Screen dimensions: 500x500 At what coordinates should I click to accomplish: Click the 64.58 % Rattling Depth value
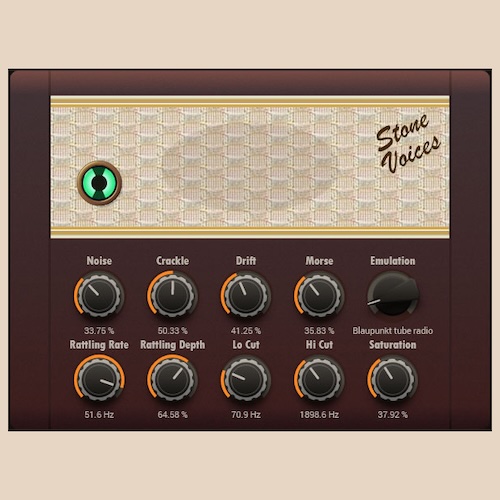point(173,415)
